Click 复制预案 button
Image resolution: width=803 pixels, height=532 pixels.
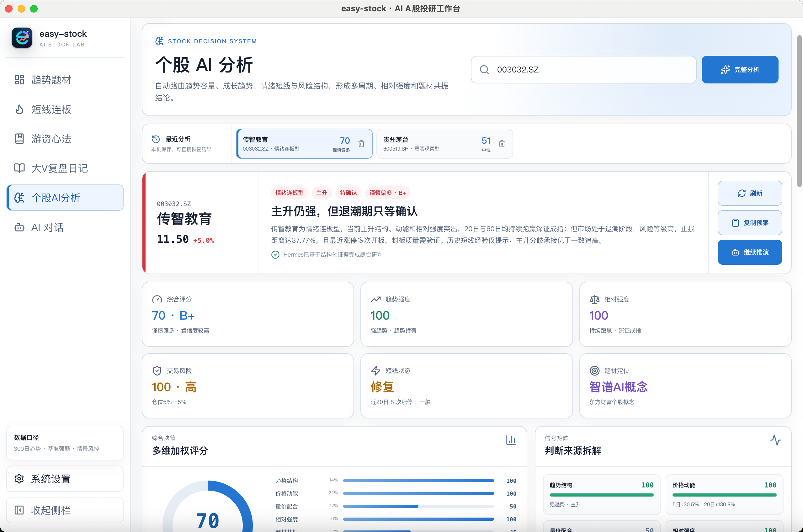(x=750, y=223)
